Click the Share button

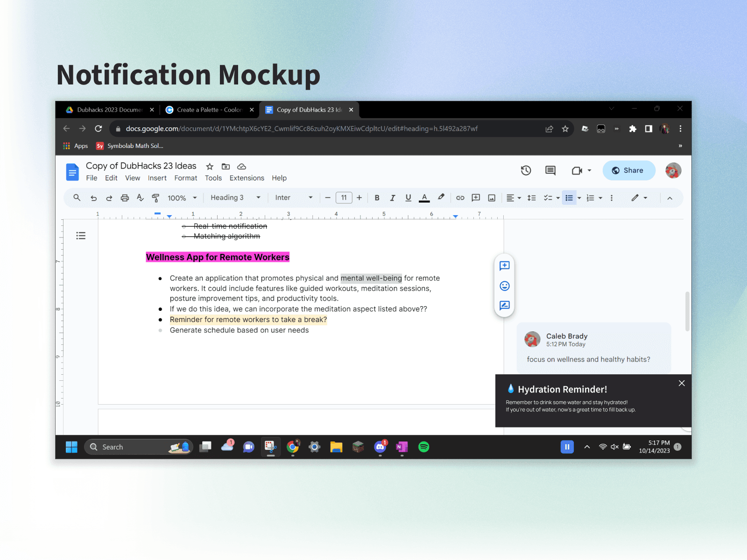(x=628, y=170)
